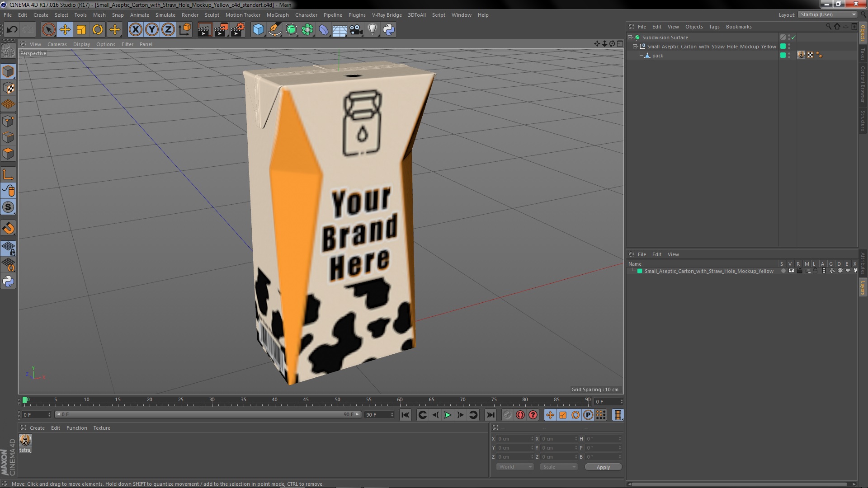Image resolution: width=868 pixels, height=488 pixels.
Task: Open the Objects panel Tags menu
Action: (714, 27)
